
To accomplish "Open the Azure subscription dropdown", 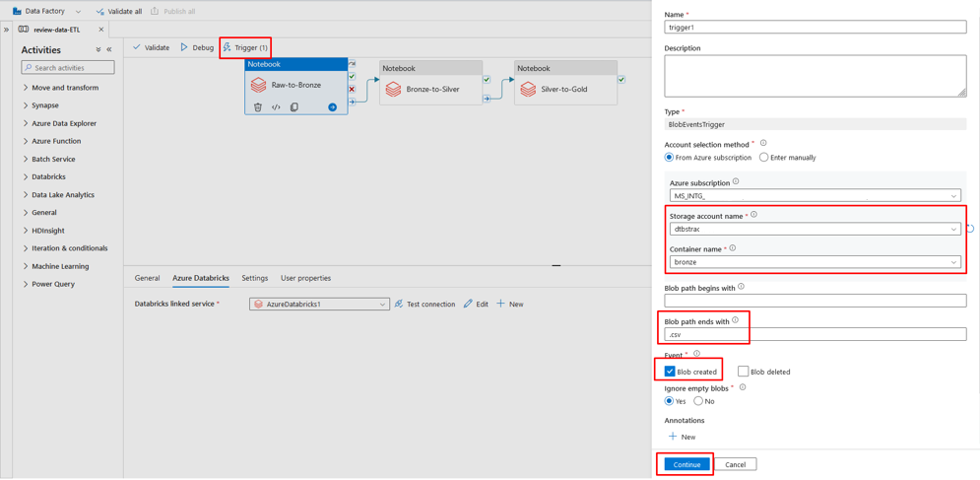I will coord(816,196).
